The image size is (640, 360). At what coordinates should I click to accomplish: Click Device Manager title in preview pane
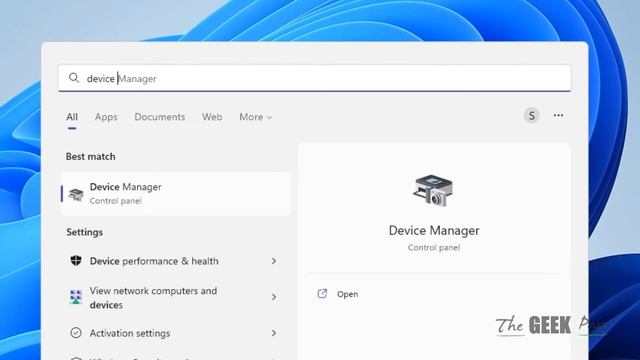pyautogui.click(x=434, y=231)
